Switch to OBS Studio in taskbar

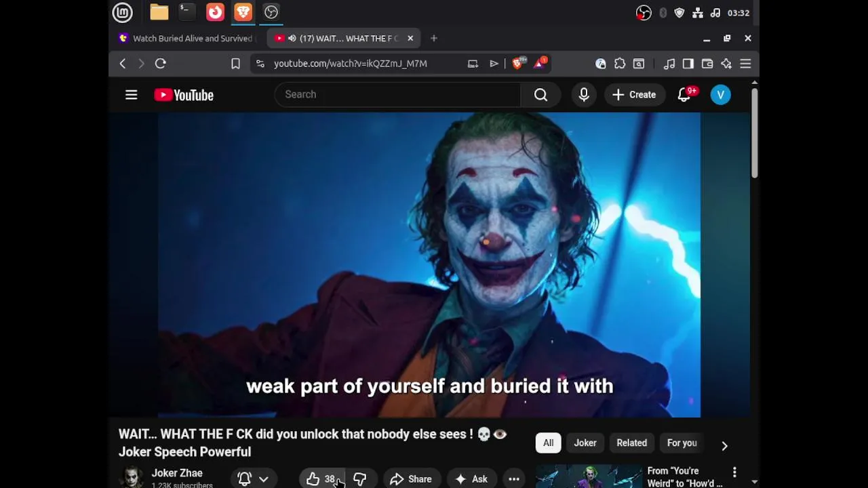271,12
